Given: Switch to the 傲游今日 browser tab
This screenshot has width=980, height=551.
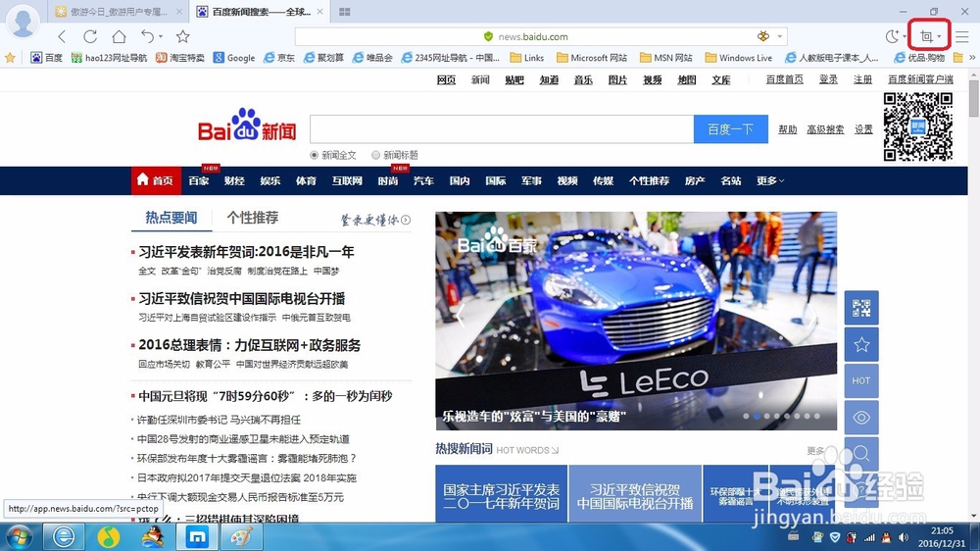Looking at the screenshot, I should (x=119, y=11).
